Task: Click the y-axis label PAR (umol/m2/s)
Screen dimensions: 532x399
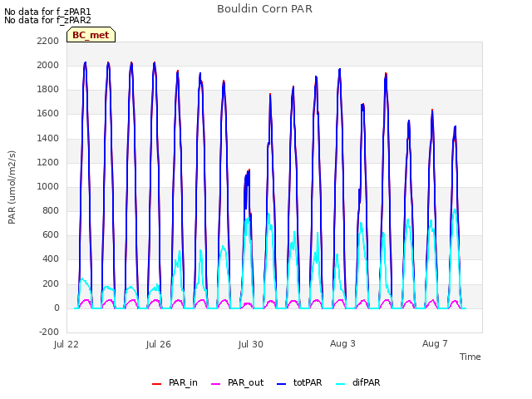Action: pyautogui.click(x=12, y=187)
